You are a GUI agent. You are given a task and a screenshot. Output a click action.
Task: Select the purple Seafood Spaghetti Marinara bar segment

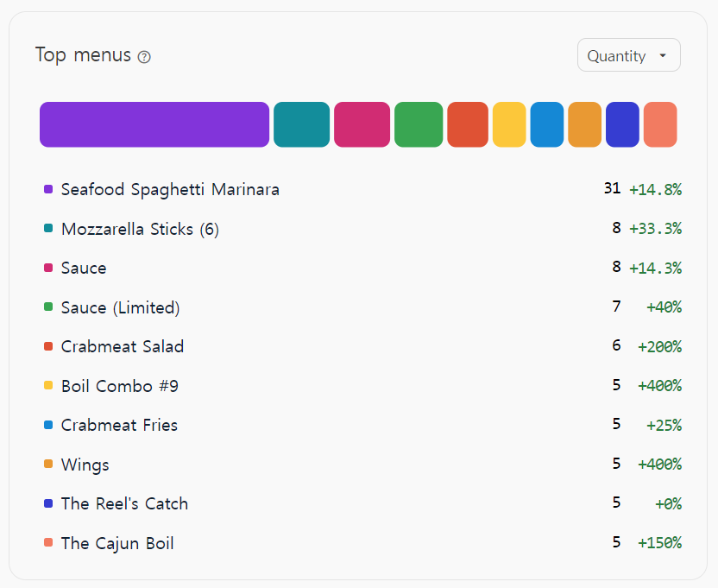[154, 124]
